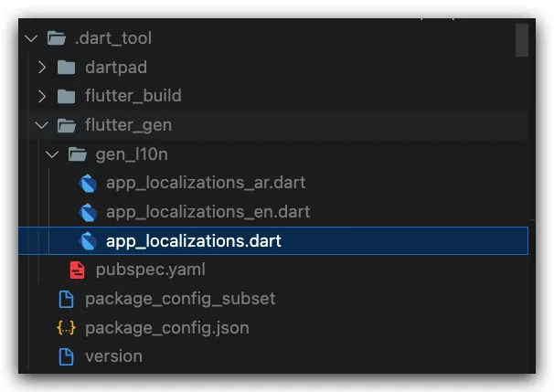Open the app_localizations_en.dart file
The height and width of the screenshot is (392, 554).
(208, 212)
